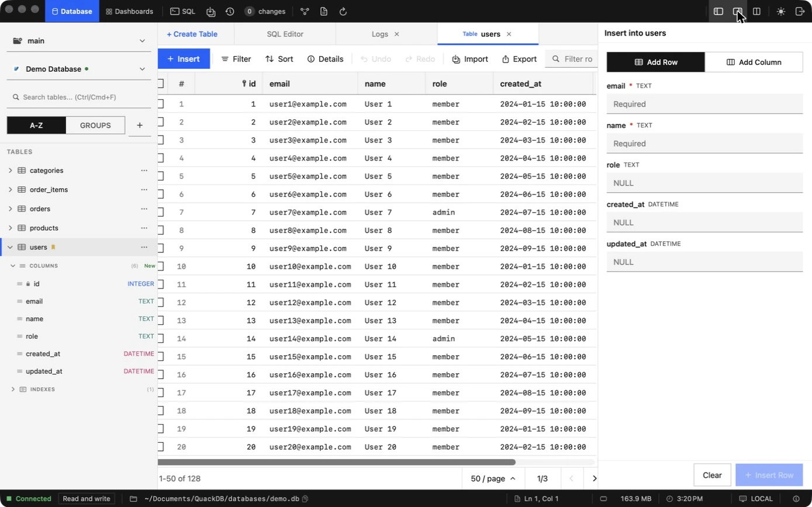Toggle the left sidebar panel icon

(718, 11)
